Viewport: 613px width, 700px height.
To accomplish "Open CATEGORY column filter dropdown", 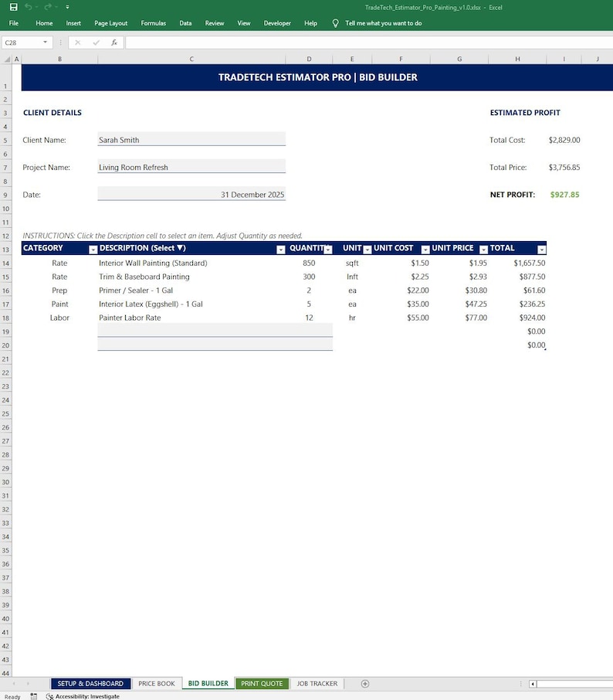I will click(93, 249).
